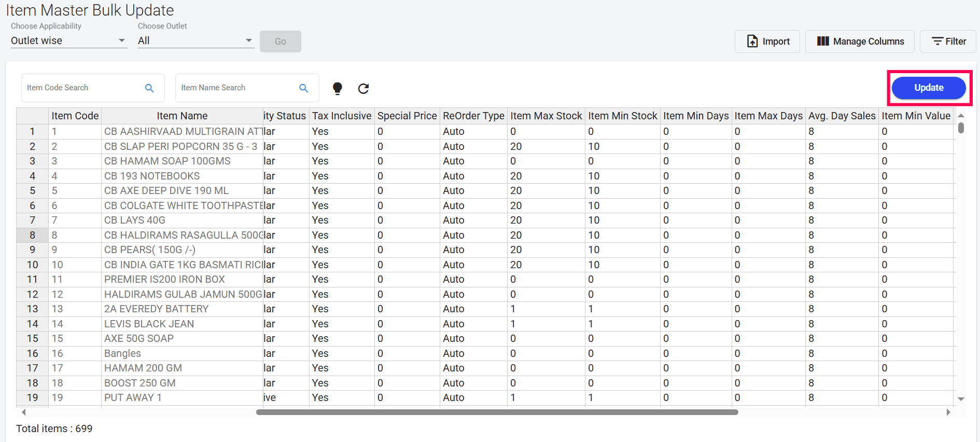This screenshot has height=442, width=980.
Task: Select the Tax Inclusive column header
Action: [342, 116]
